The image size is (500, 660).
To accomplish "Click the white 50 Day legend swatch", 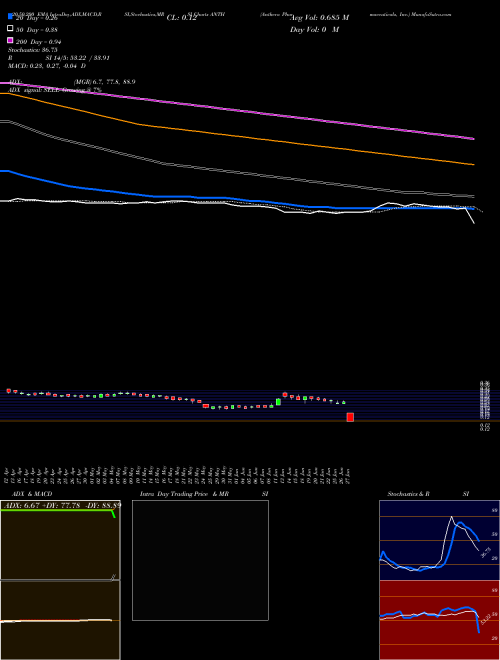I will 10,29.
